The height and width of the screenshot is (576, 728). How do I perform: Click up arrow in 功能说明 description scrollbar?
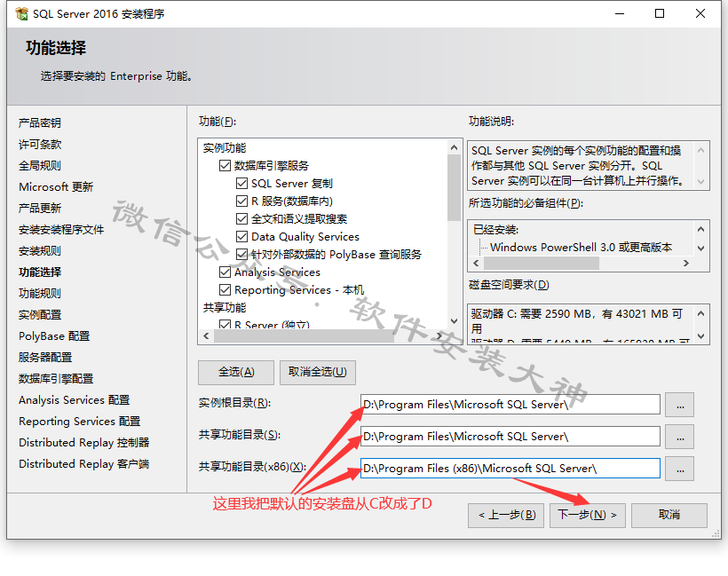(x=701, y=150)
